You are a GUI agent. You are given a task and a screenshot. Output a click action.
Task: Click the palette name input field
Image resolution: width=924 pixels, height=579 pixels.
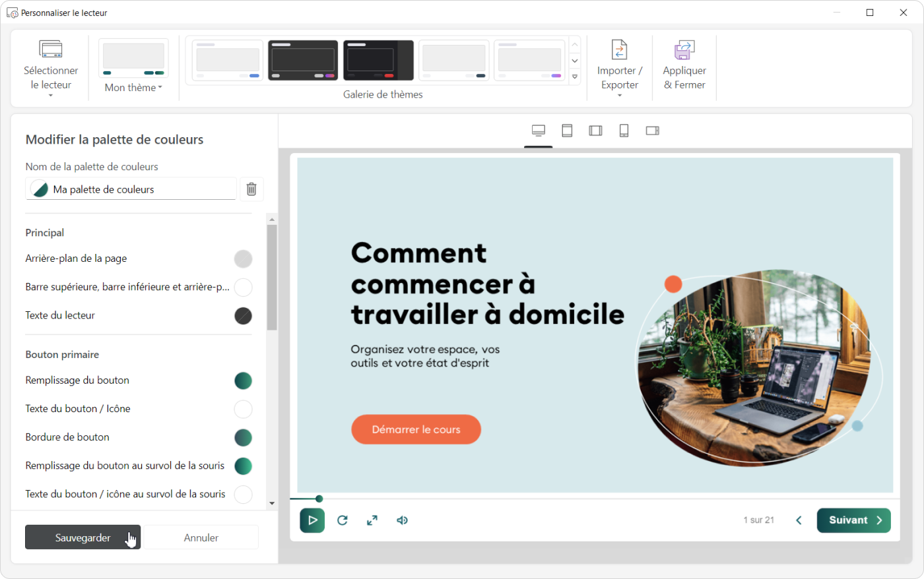tap(142, 189)
